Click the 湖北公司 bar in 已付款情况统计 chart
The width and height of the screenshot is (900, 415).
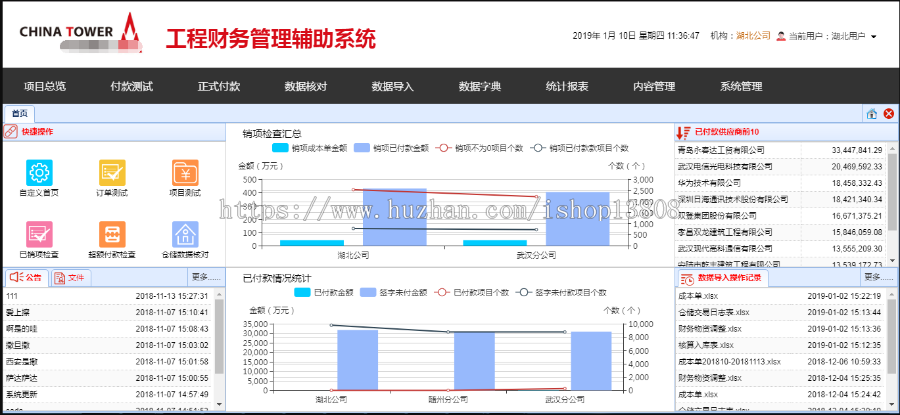coord(357,360)
